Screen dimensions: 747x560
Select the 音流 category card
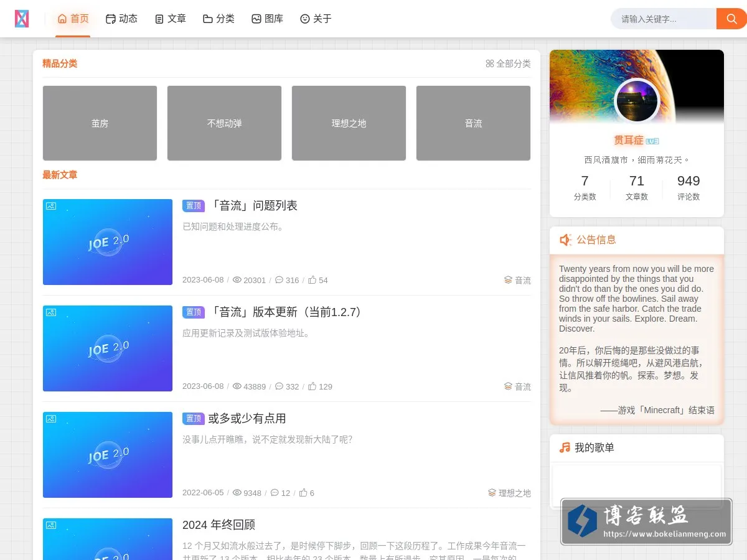473,123
